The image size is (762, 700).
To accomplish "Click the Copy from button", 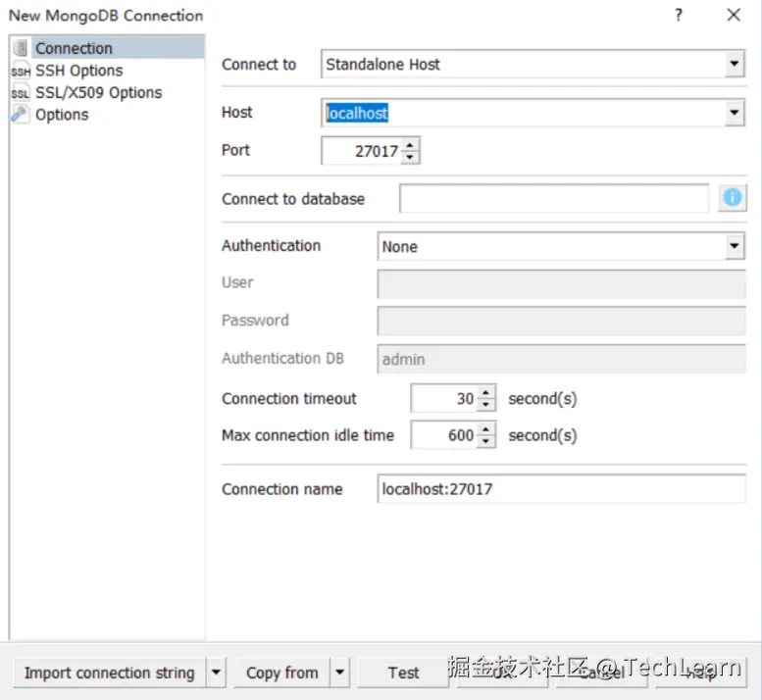I will pos(281,673).
